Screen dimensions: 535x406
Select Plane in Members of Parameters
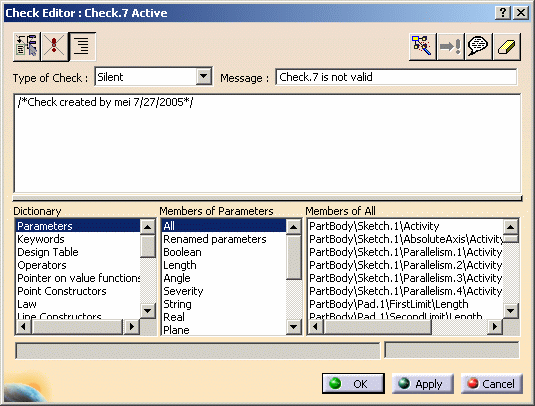(x=224, y=330)
